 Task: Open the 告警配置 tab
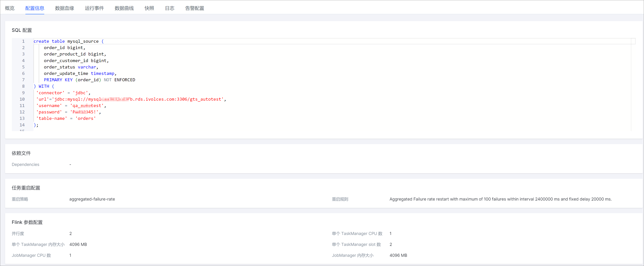click(195, 8)
